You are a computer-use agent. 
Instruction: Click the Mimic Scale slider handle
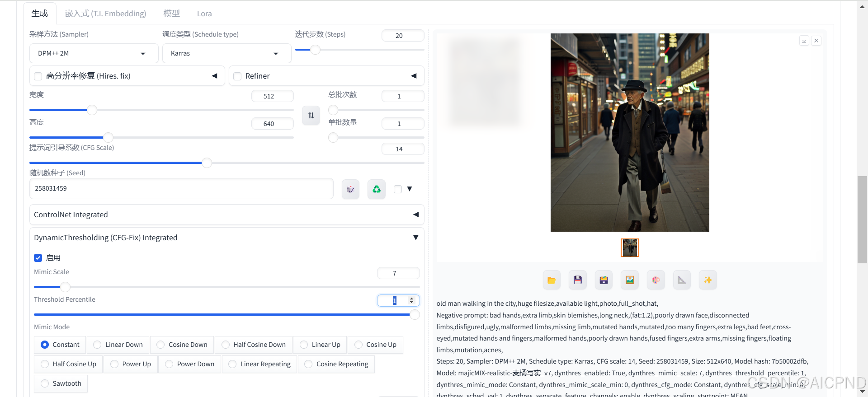click(x=66, y=287)
